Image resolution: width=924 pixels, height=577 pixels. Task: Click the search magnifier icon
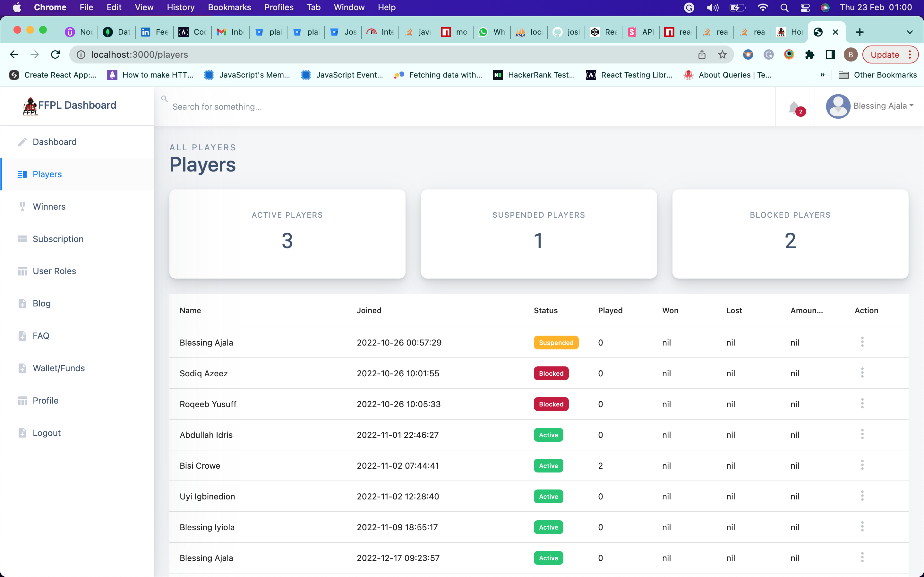(x=164, y=99)
